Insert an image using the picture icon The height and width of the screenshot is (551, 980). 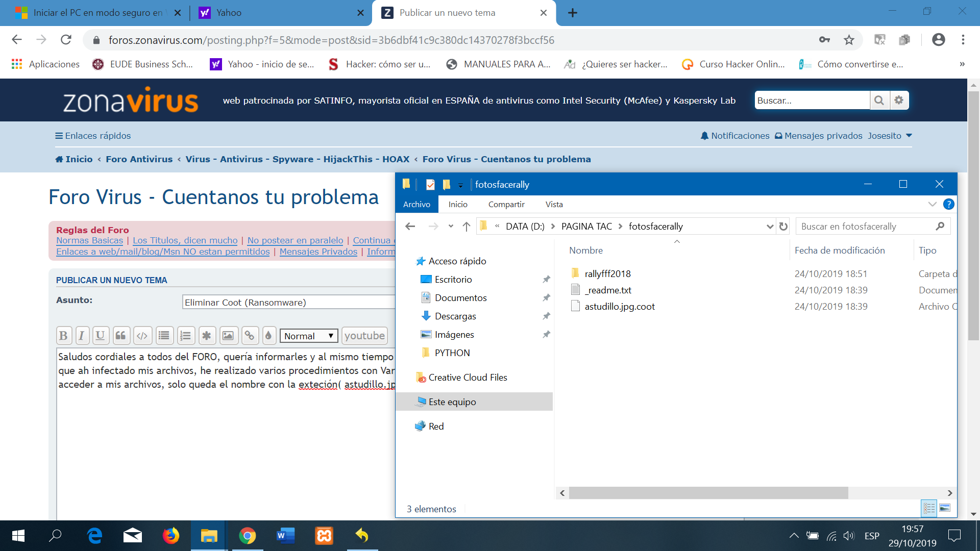pos(228,336)
